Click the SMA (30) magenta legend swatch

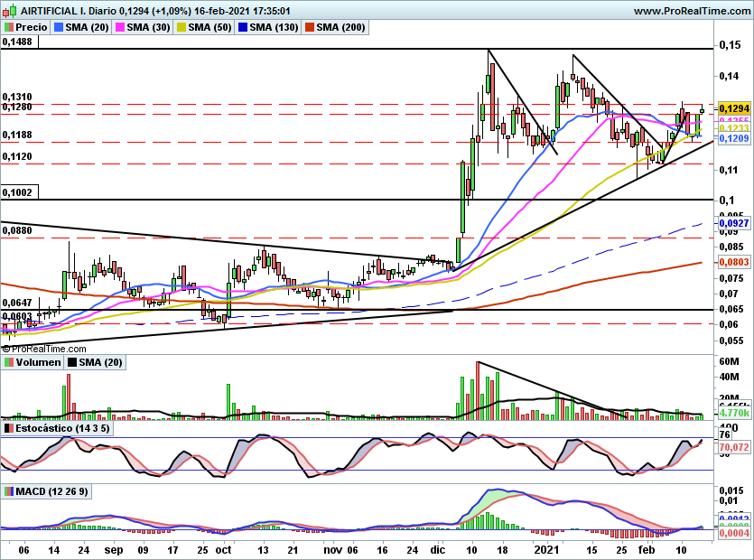pos(120,27)
